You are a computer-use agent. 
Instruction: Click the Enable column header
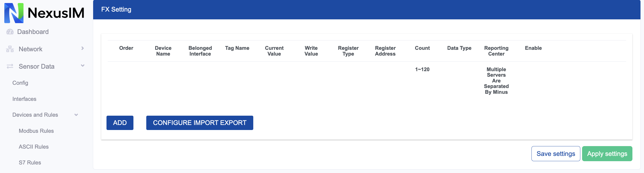click(533, 48)
